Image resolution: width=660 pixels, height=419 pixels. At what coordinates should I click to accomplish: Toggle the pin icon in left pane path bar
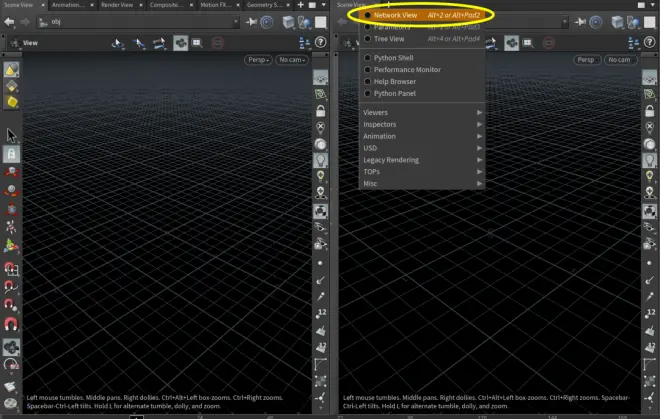[251, 22]
